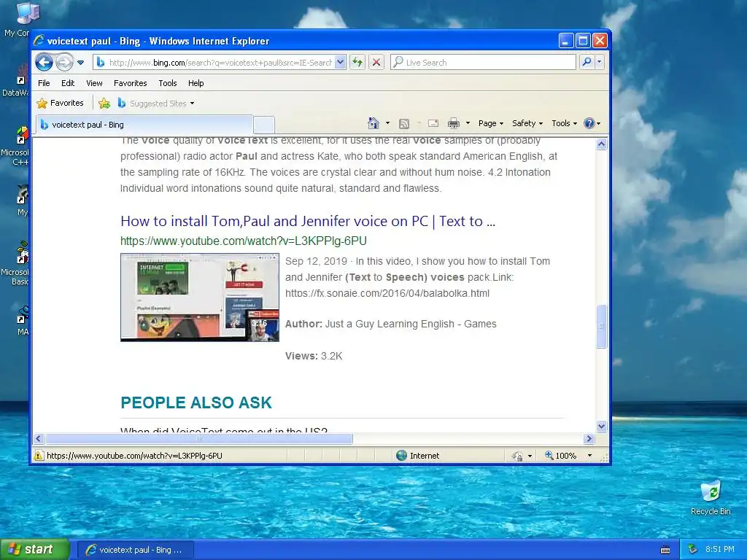The image size is (747, 560).
Task: Open the Page command menu
Action: point(491,123)
